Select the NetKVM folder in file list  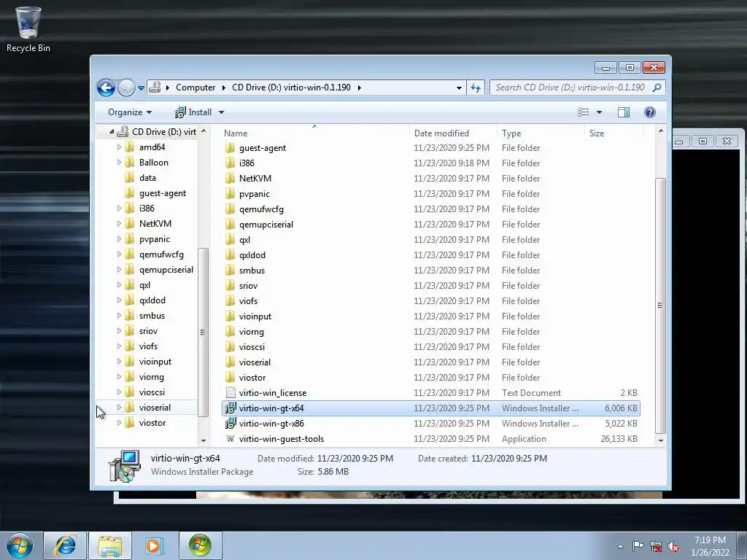255,179
